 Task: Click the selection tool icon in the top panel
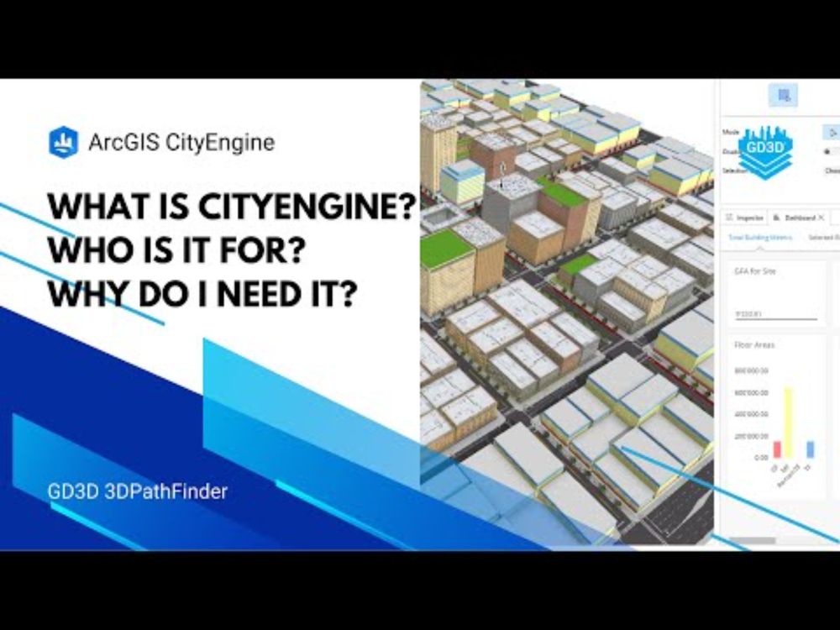coord(783,96)
